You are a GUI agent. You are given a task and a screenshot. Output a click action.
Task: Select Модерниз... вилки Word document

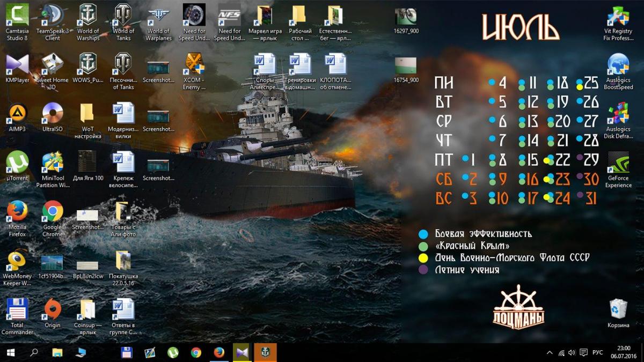(123, 121)
